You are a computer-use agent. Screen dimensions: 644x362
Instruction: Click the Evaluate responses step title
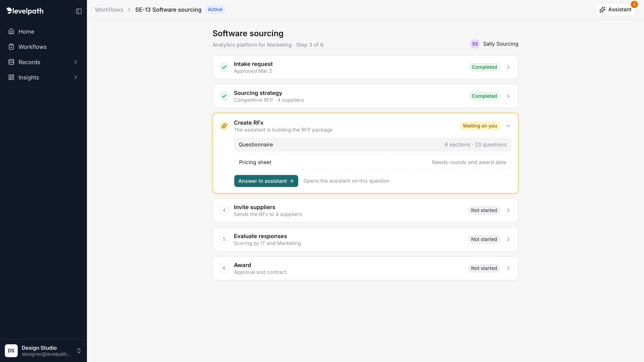coord(260,236)
